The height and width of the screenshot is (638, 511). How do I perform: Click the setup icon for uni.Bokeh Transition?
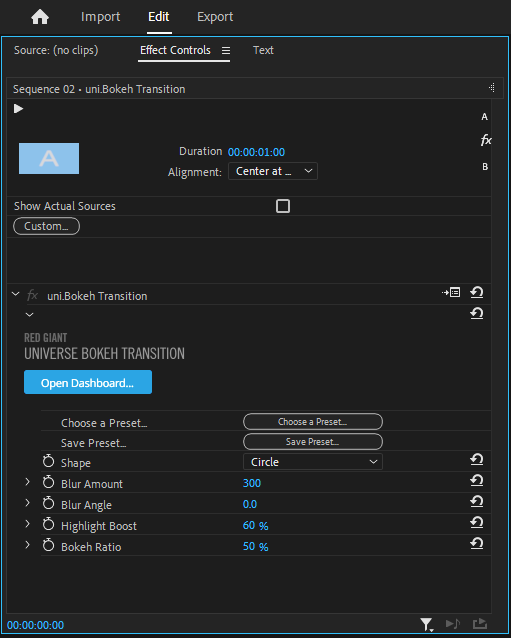[x=451, y=292]
